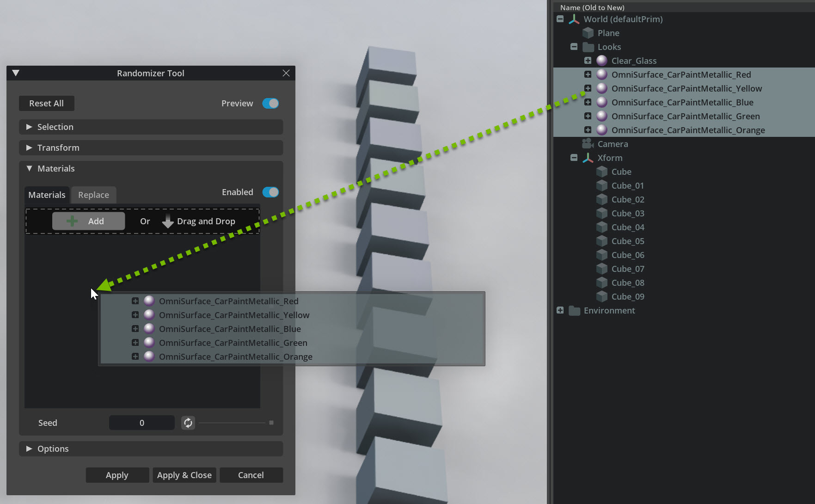The image size is (815, 504).
Task: Close the Randomizer Tool window
Action: 286,73
